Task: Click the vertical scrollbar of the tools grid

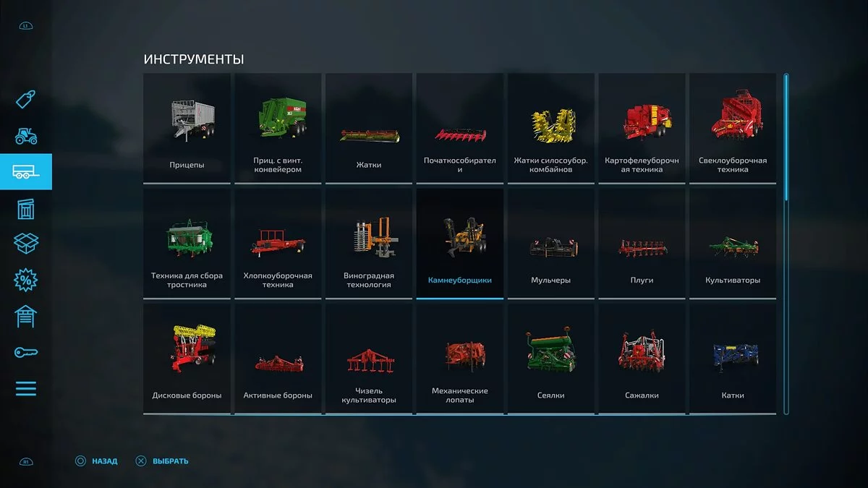Action: pyautogui.click(x=786, y=244)
